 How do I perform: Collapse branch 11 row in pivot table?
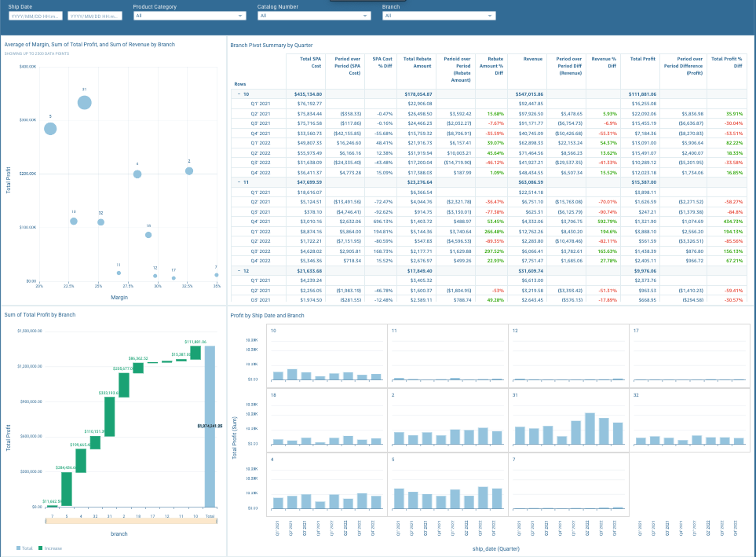pos(239,182)
